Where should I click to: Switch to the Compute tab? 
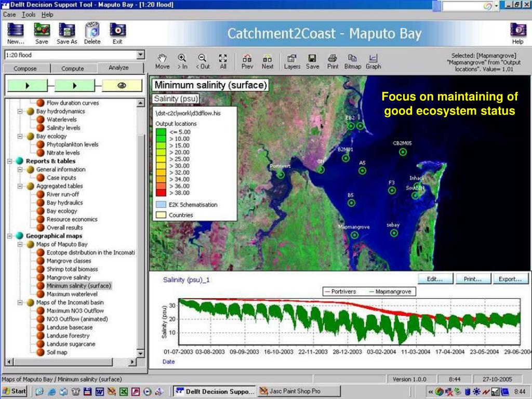(x=73, y=68)
